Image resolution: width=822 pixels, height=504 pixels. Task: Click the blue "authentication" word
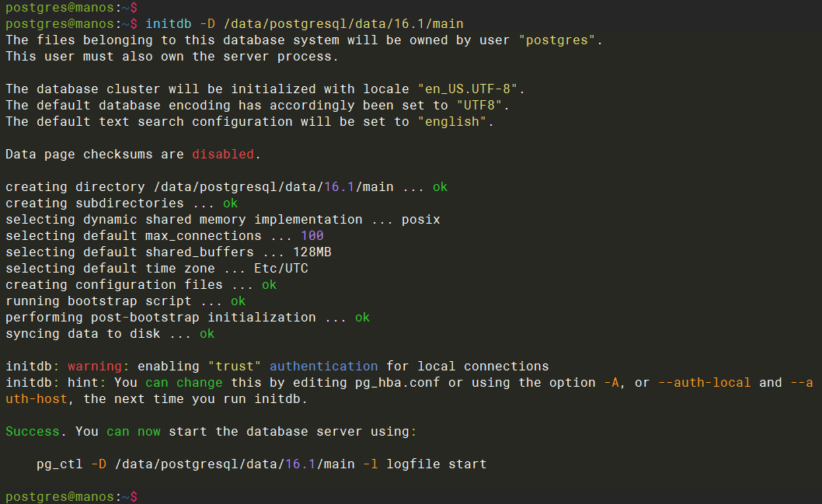323,366
